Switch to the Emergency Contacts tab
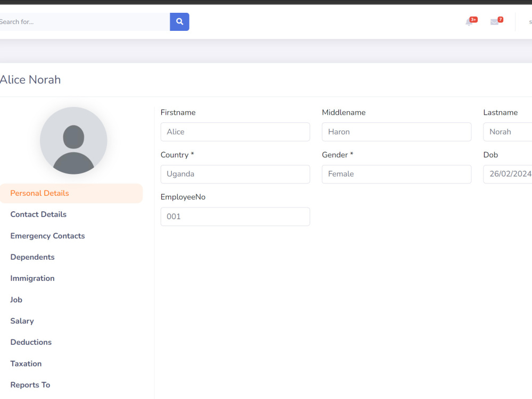The width and height of the screenshot is (532, 399). (47, 236)
